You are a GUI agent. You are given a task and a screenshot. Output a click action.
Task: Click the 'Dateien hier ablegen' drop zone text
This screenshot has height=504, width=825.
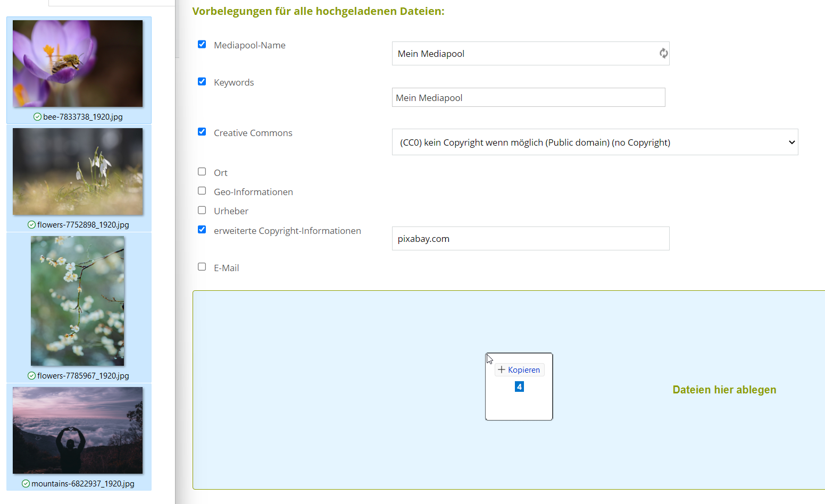pos(724,390)
